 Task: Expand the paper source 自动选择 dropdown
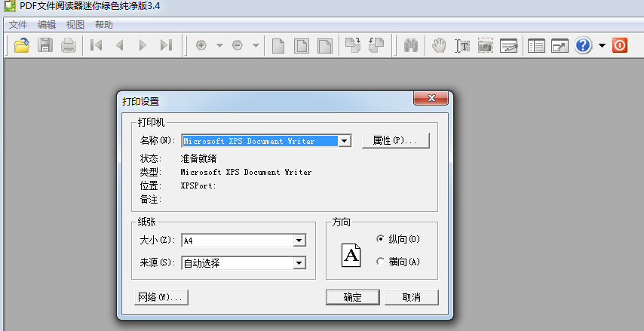[x=299, y=263]
